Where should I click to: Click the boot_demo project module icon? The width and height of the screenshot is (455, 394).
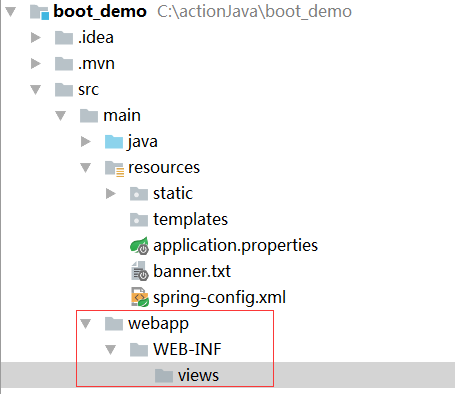click(39, 12)
